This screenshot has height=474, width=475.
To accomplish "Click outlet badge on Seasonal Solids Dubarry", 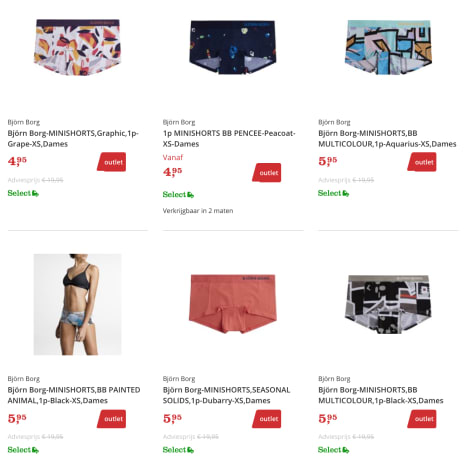I will pos(267,419).
